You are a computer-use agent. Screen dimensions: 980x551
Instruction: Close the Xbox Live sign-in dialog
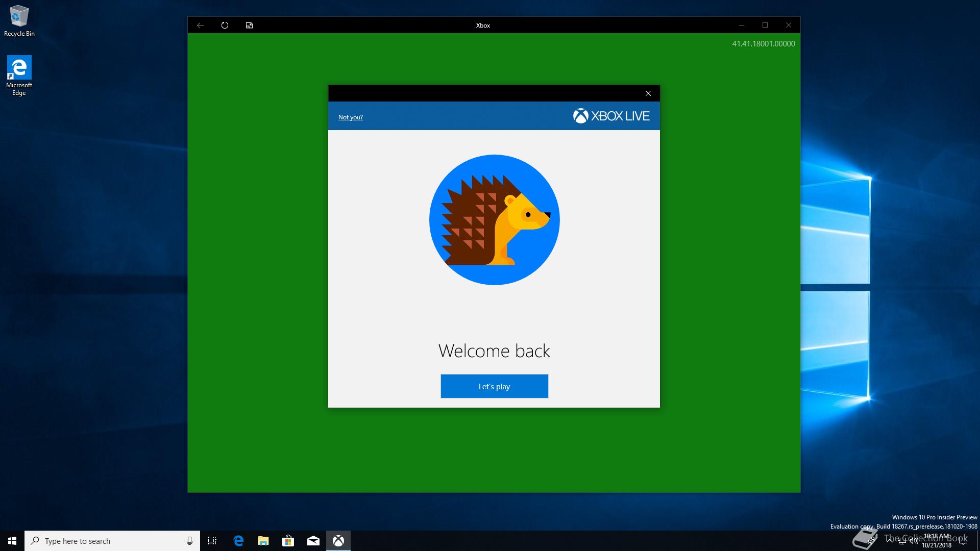(648, 93)
